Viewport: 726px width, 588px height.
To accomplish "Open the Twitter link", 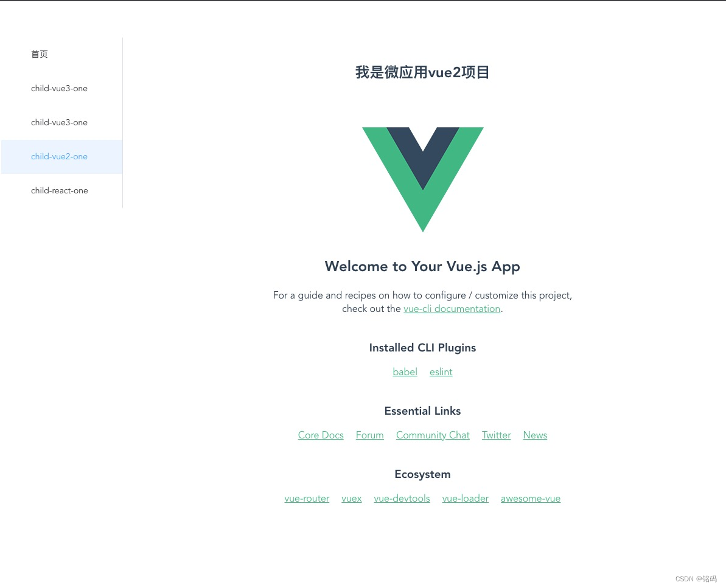I will [497, 435].
